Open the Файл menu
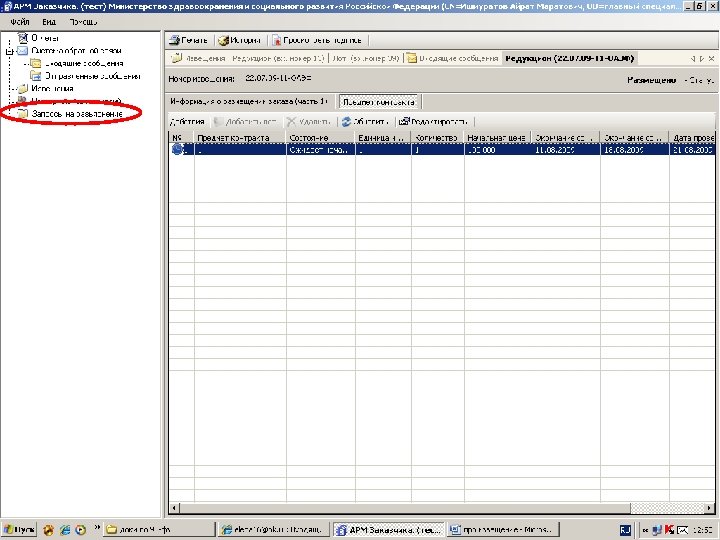The width and height of the screenshot is (720, 540). pos(20,22)
